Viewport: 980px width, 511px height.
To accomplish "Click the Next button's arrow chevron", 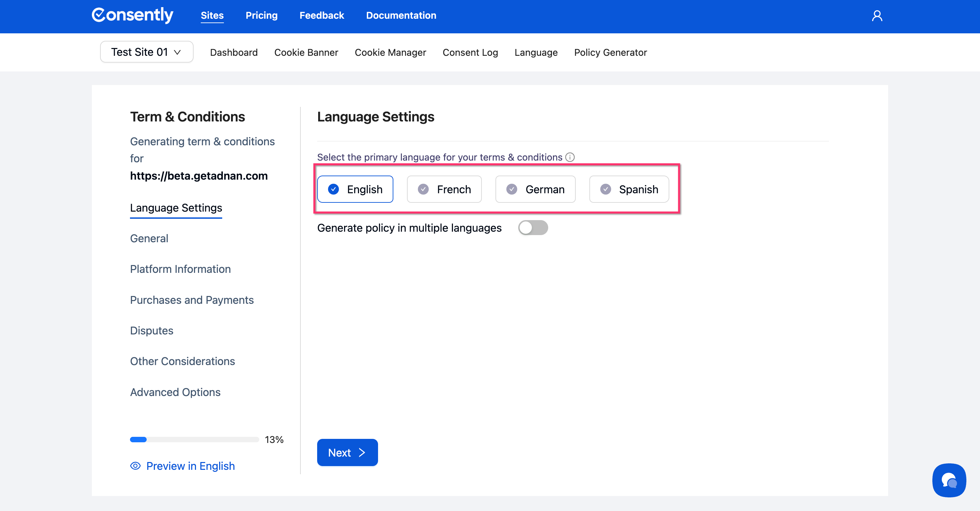I will click(x=362, y=452).
